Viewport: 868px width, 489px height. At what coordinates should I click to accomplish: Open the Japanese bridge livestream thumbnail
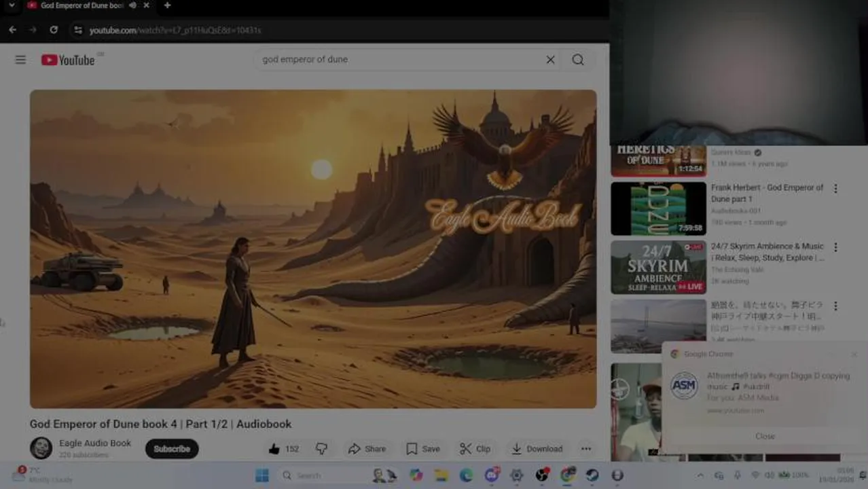(658, 326)
